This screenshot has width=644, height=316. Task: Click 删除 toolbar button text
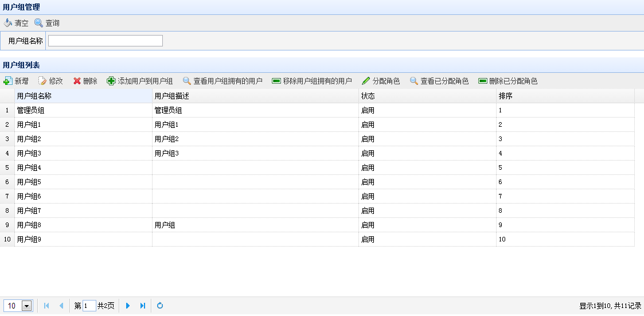click(x=91, y=81)
